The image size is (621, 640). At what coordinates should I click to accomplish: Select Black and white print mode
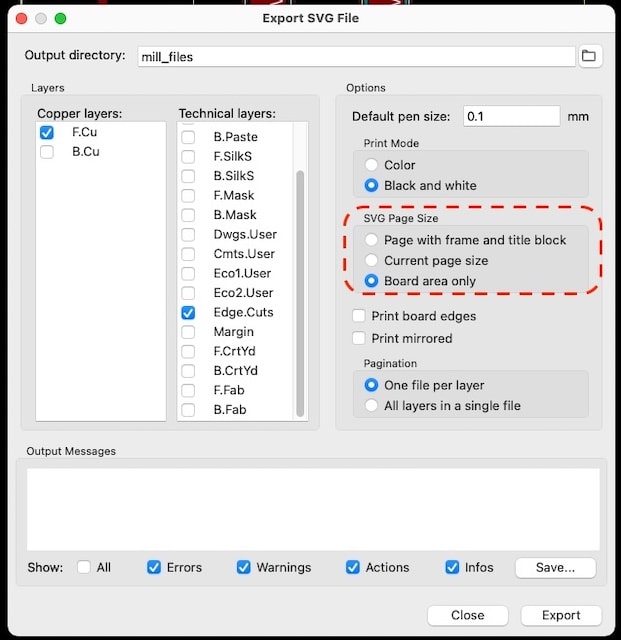[371, 185]
